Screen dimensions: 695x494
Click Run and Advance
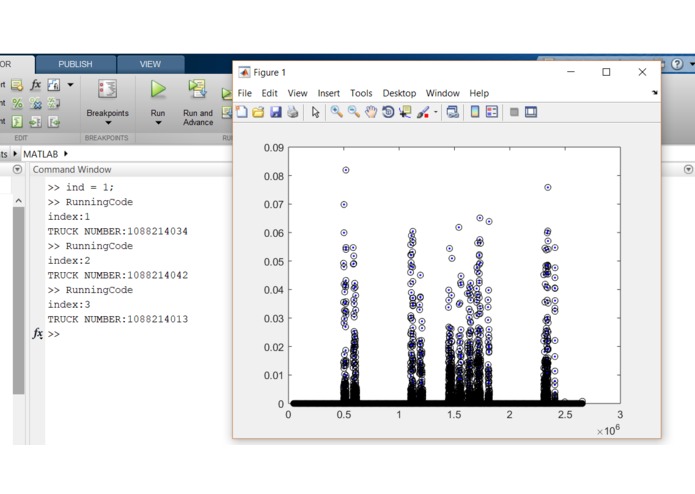pyautogui.click(x=198, y=103)
